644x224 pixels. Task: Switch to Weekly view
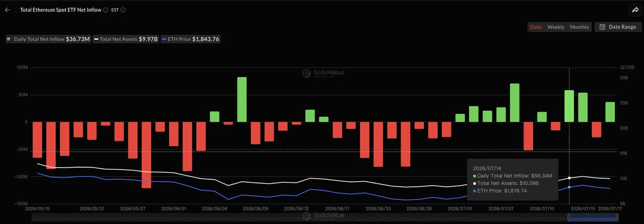[556, 27]
